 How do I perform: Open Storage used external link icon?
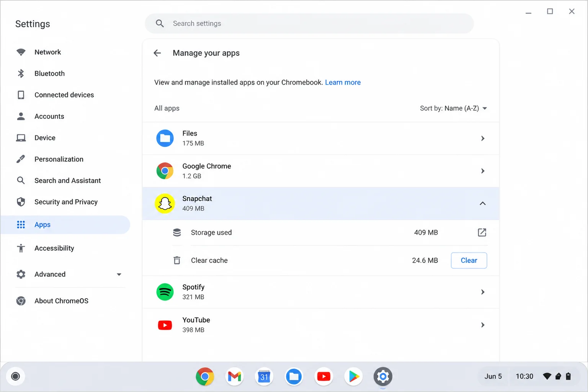pyautogui.click(x=482, y=232)
